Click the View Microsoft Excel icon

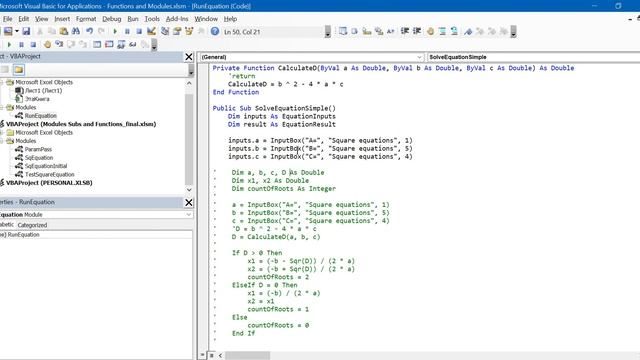click(x=7, y=31)
